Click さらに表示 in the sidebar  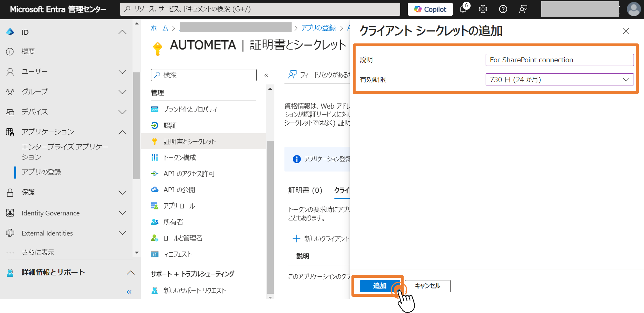(x=38, y=252)
